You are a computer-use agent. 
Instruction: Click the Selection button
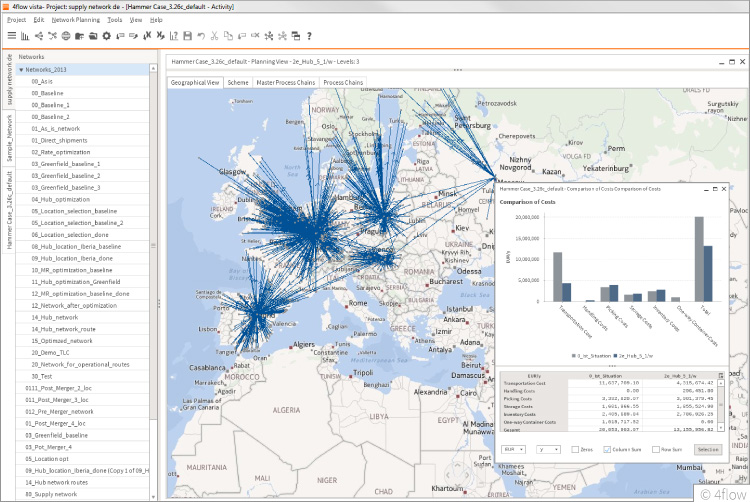point(707,450)
